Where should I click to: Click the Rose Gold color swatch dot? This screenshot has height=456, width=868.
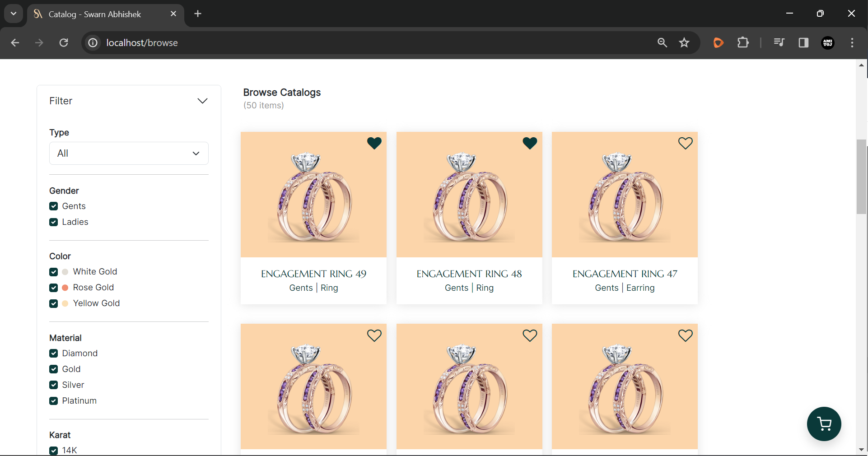pyautogui.click(x=65, y=288)
